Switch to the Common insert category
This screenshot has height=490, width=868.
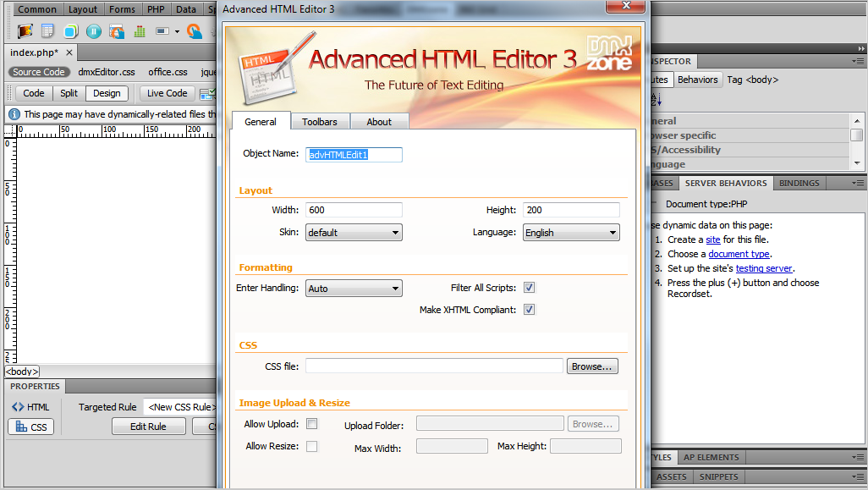tap(37, 9)
